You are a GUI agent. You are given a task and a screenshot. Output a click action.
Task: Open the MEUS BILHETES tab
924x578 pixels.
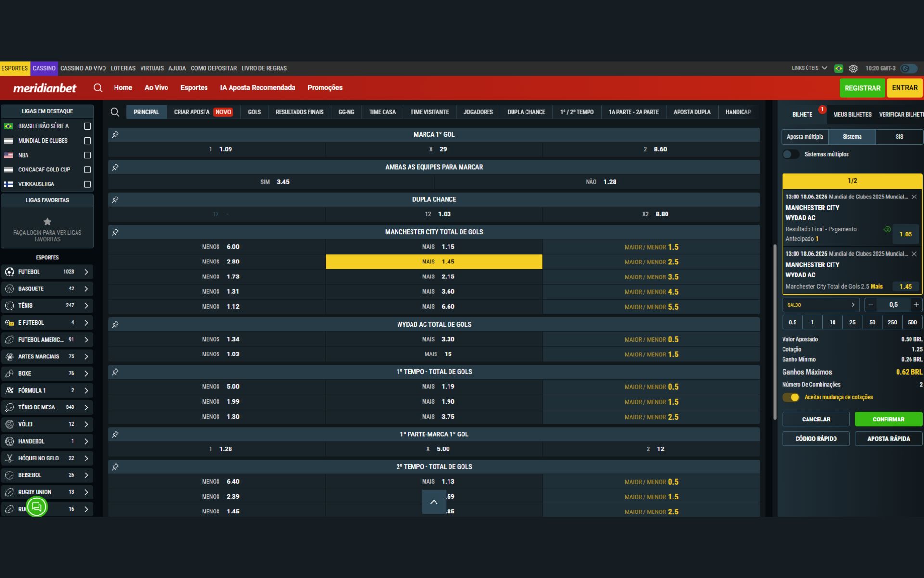click(x=853, y=114)
